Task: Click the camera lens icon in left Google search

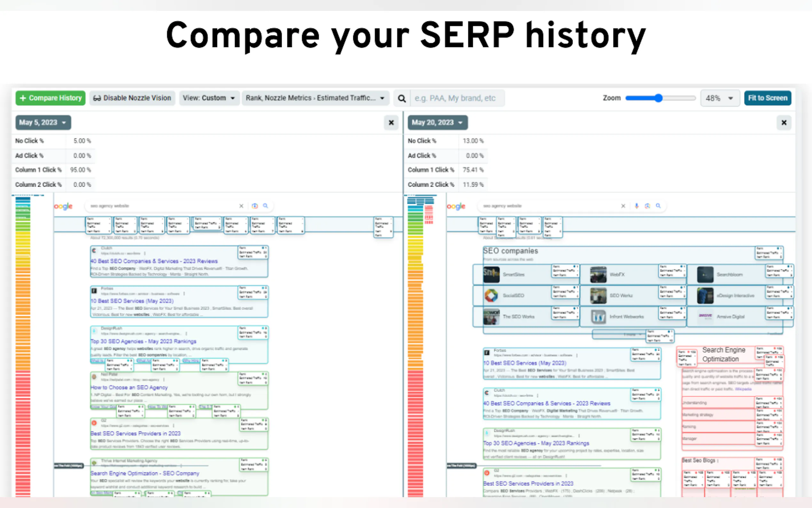Action: pyautogui.click(x=255, y=206)
